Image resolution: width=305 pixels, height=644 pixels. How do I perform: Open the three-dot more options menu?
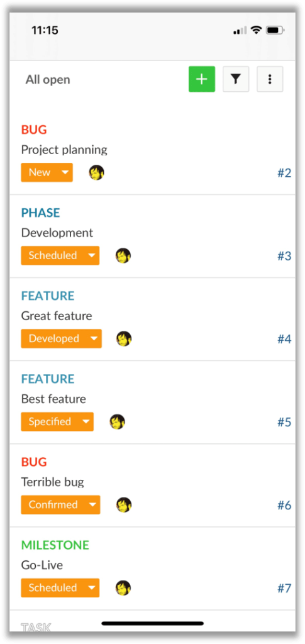270,79
